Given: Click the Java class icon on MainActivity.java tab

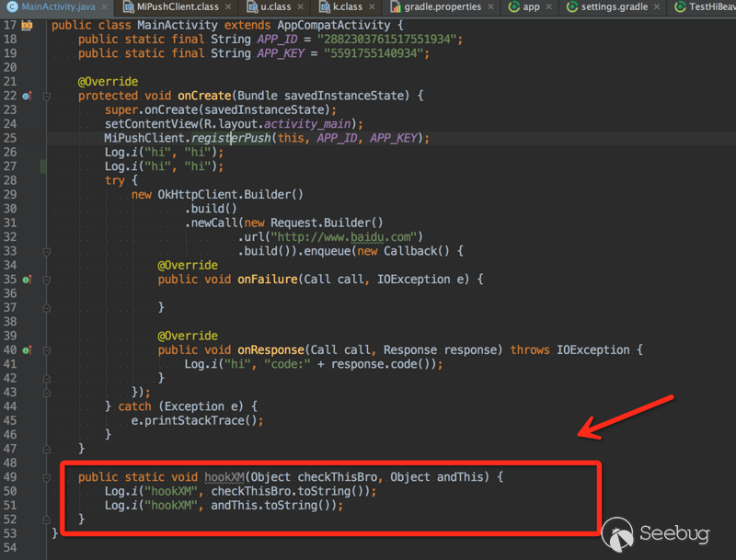Looking at the screenshot, I should click(12, 7).
